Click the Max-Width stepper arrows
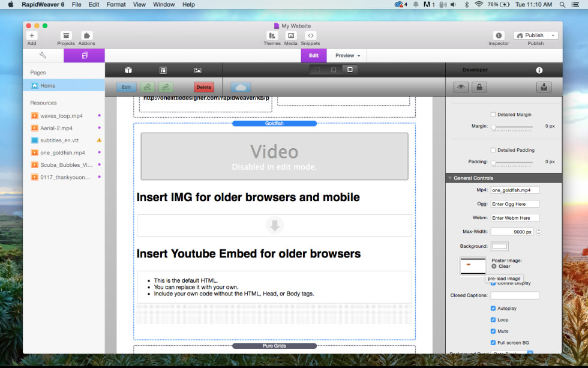This screenshot has width=588, height=368. tap(539, 232)
